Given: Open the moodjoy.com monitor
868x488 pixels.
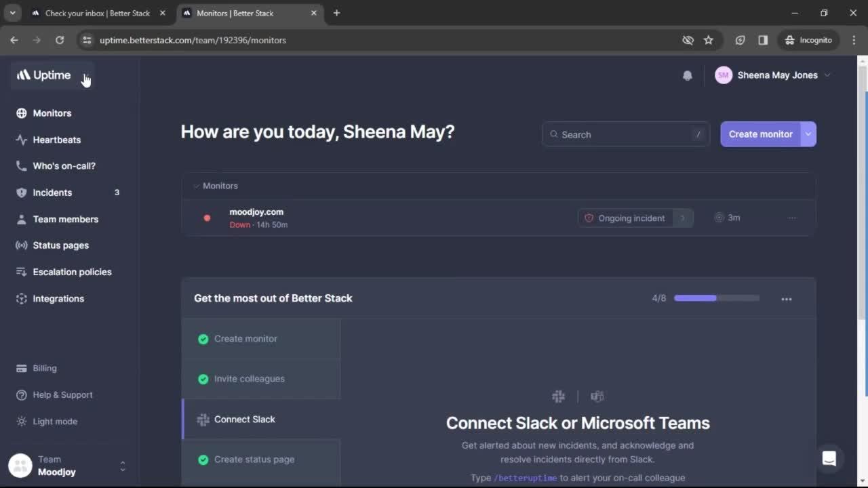Looking at the screenshot, I should click(256, 212).
